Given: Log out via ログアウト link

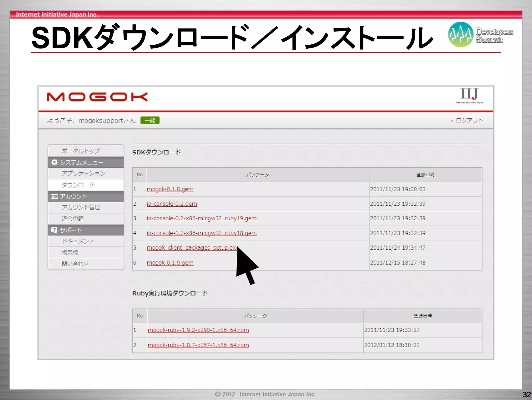Looking at the screenshot, I should click(x=469, y=120).
